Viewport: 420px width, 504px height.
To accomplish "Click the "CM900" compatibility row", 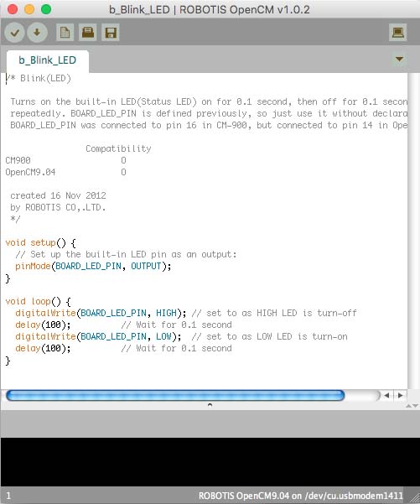I will coord(66,160).
